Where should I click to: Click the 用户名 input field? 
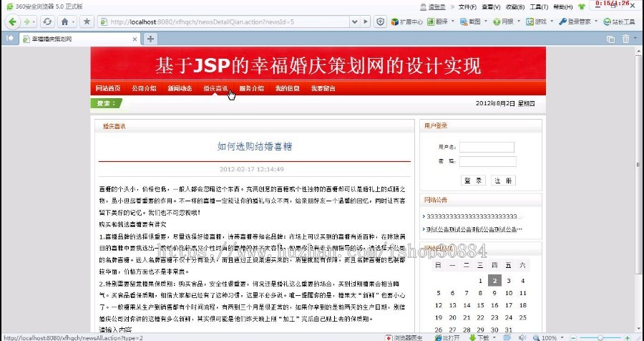tap(487, 148)
